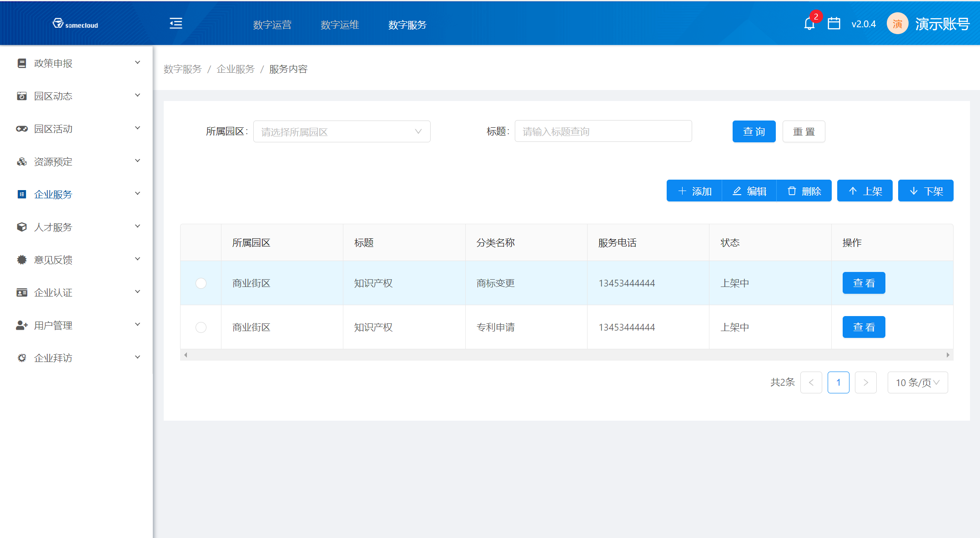Open 企业拜访 sidebar menu
The image size is (980, 538).
[76, 358]
